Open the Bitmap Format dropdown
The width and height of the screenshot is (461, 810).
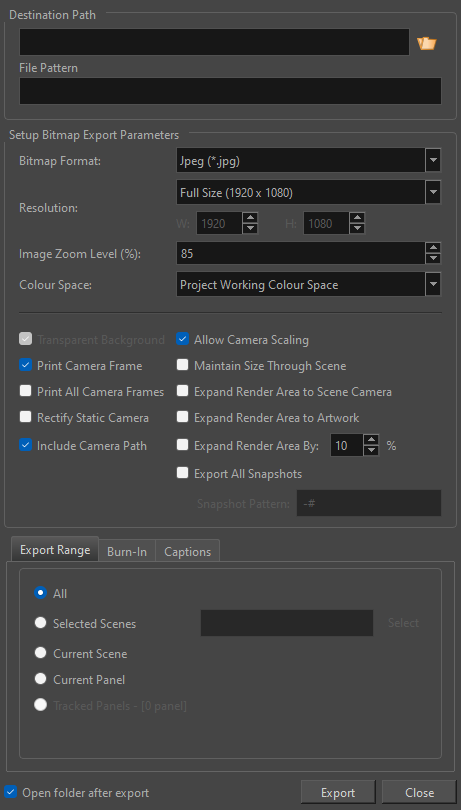(x=309, y=161)
